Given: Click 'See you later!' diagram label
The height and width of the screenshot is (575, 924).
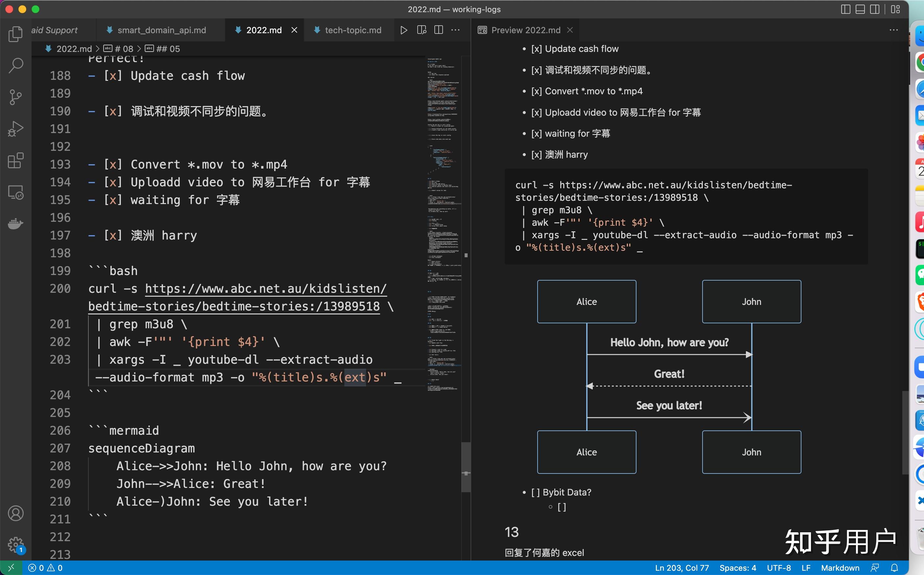Looking at the screenshot, I should pyautogui.click(x=669, y=405).
